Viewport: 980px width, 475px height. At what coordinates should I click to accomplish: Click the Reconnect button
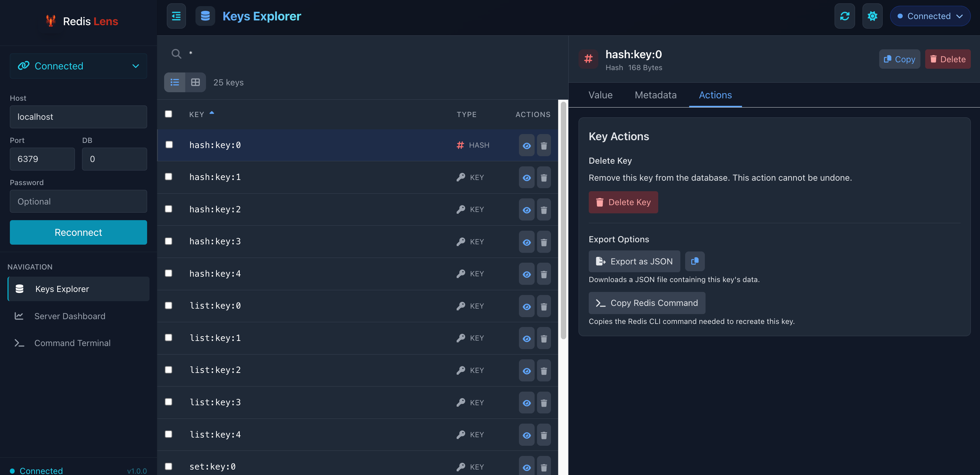78,232
